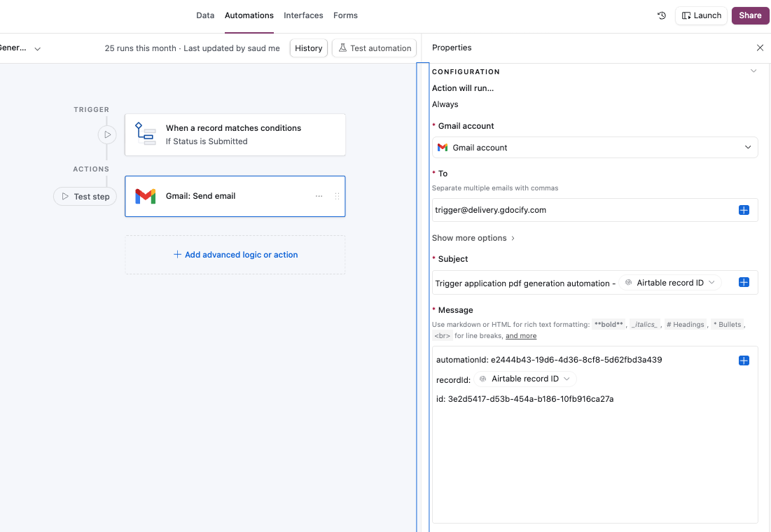
Task: Switch to the Data tab
Action: tap(205, 15)
